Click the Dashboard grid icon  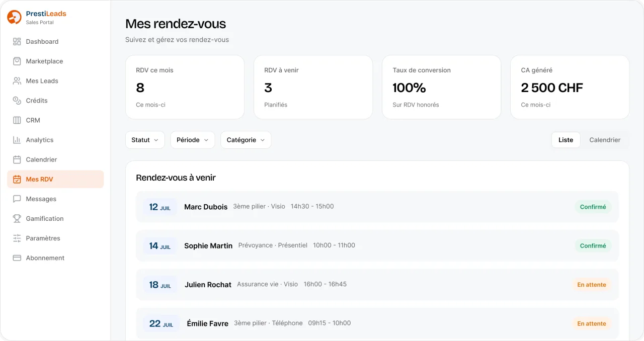(17, 42)
